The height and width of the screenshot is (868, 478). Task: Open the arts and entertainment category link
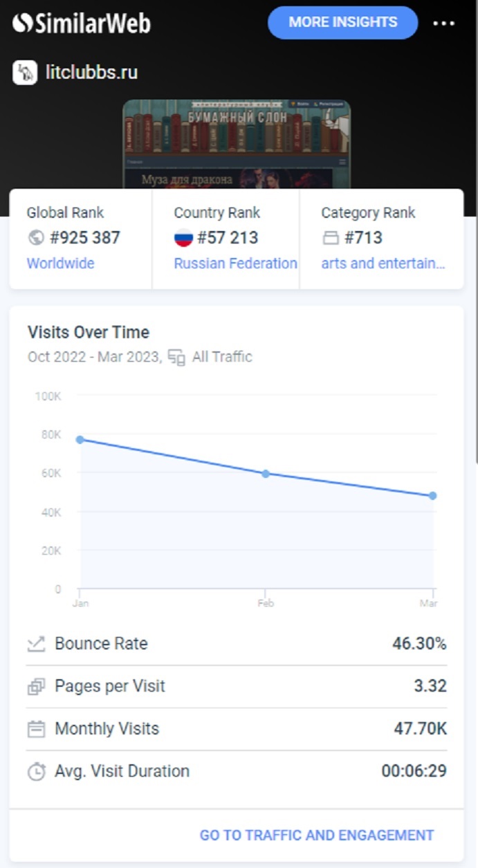pyautogui.click(x=383, y=264)
